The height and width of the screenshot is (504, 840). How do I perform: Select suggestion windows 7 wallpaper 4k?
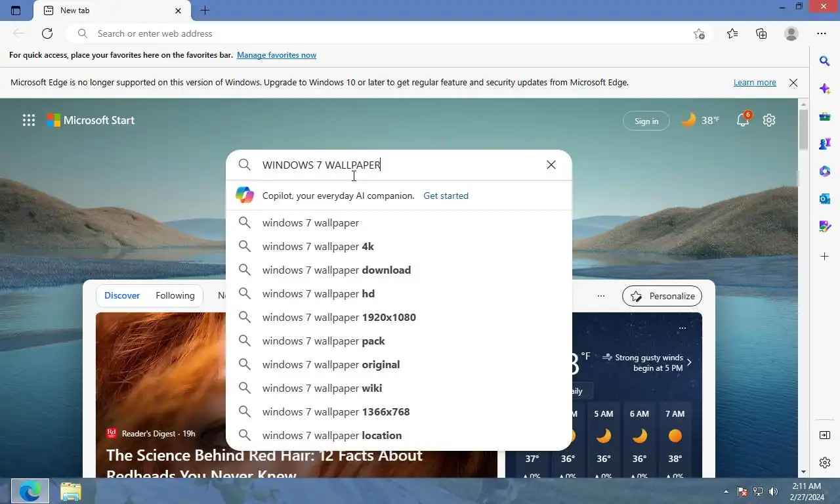click(399, 246)
